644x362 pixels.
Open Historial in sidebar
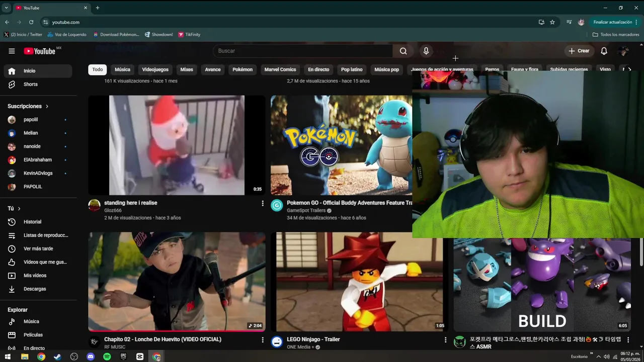pos(38,222)
